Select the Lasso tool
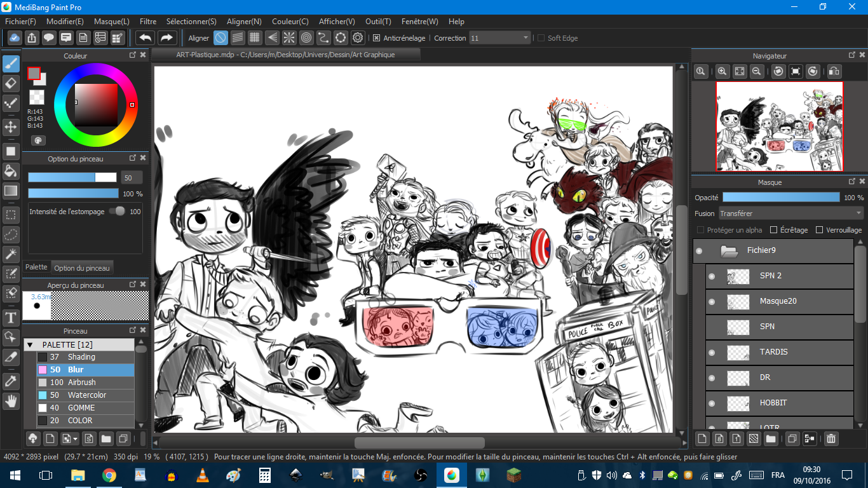Viewport: 868px width, 488px height. [x=11, y=234]
